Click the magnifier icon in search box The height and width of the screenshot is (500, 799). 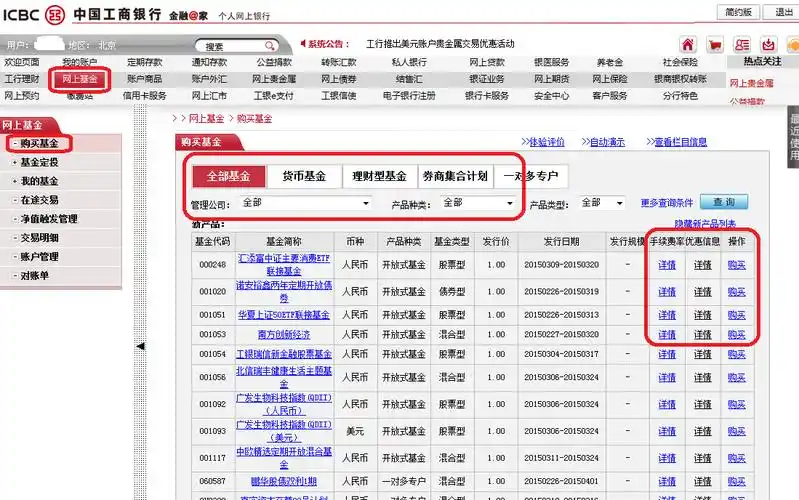point(270,46)
